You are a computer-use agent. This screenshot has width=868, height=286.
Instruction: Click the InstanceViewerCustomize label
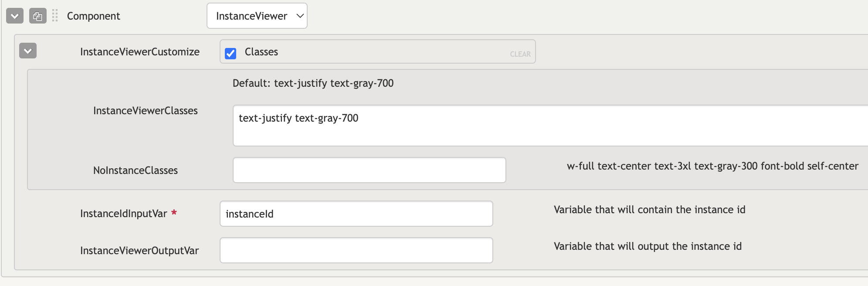click(139, 52)
